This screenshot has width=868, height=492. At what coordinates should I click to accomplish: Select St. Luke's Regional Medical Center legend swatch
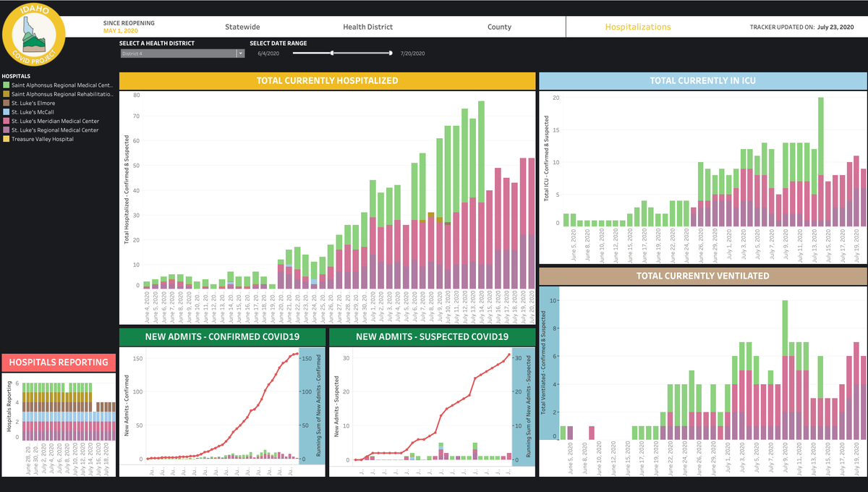tap(6, 130)
